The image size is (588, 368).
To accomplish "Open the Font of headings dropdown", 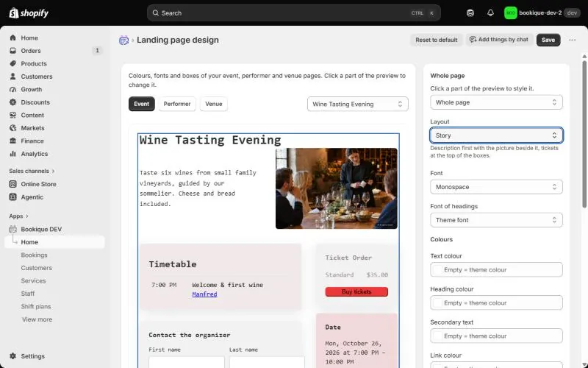I will [x=496, y=219].
